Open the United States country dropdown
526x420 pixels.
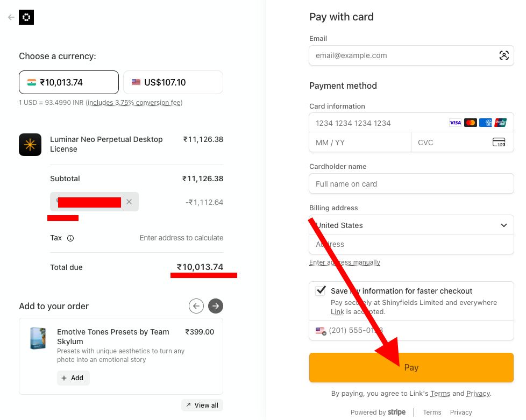coord(411,225)
